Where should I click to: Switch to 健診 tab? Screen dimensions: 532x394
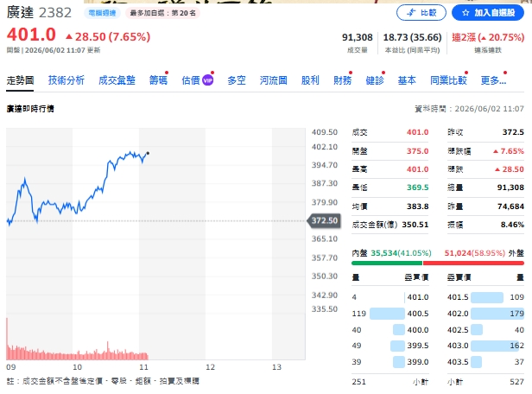[375, 80]
